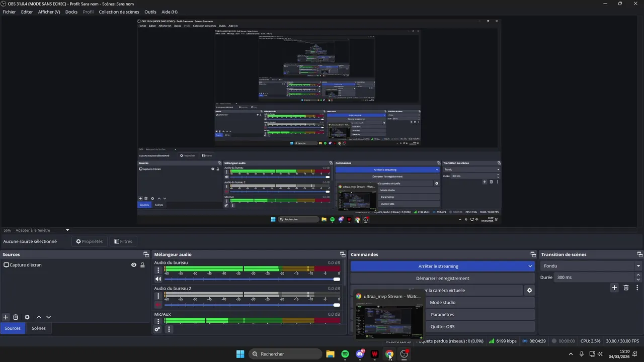
Task: Expand streaming button dropdown arrow
Action: click(530, 266)
